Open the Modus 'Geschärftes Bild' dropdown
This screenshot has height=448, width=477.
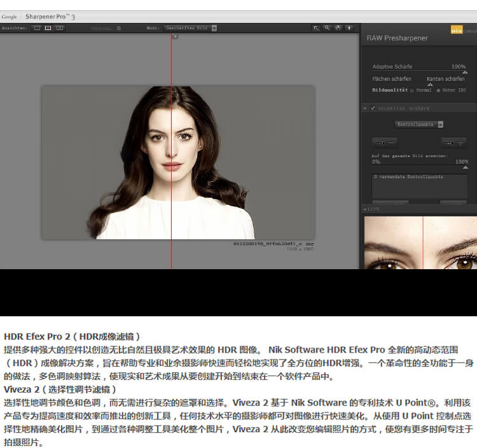[x=190, y=28]
